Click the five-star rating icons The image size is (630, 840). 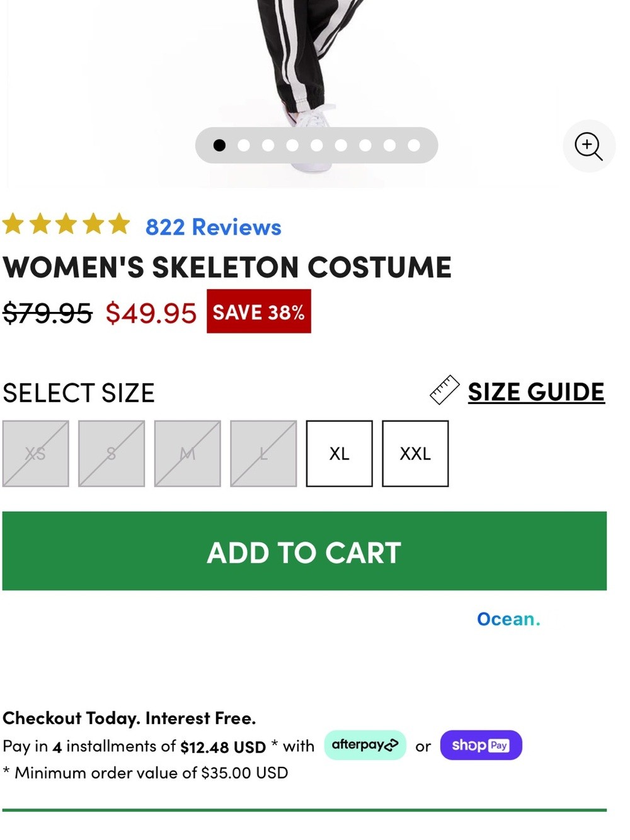tap(66, 224)
